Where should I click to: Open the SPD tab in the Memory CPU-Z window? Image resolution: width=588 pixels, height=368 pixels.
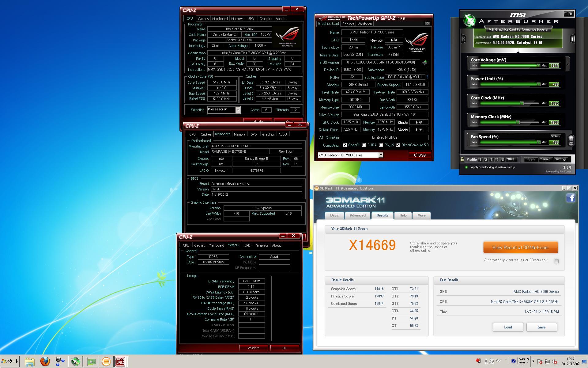coord(247,245)
